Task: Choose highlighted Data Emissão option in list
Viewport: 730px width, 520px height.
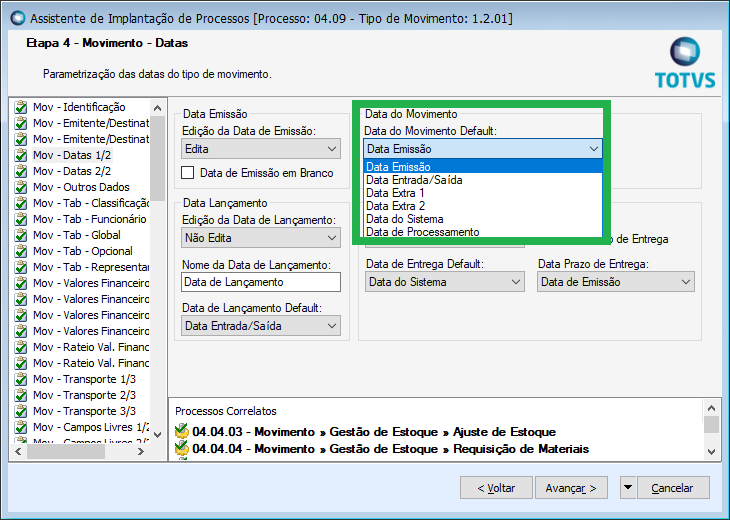Action: pyautogui.click(x=483, y=167)
